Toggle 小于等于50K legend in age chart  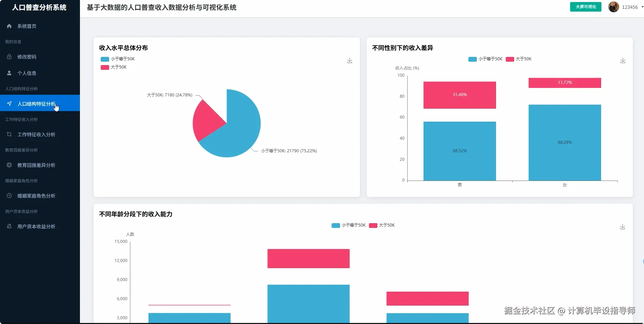[x=349, y=225]
